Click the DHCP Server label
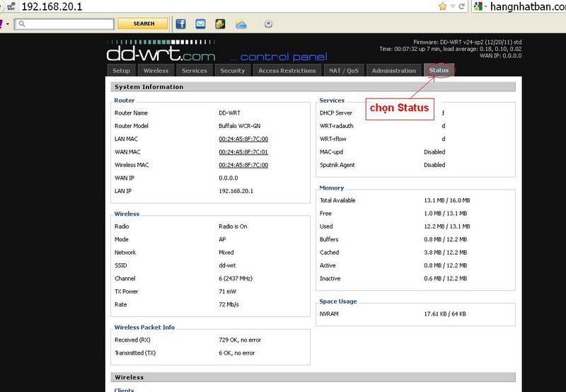The image size is (566, 392). (x=335, y=113)
